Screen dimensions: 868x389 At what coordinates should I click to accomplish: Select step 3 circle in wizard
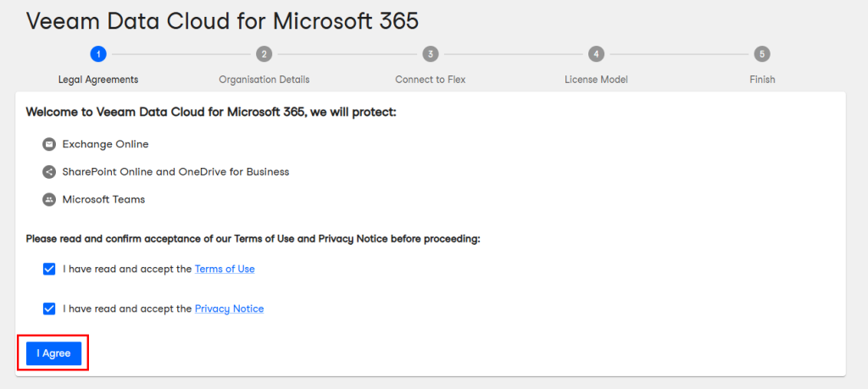430,54
